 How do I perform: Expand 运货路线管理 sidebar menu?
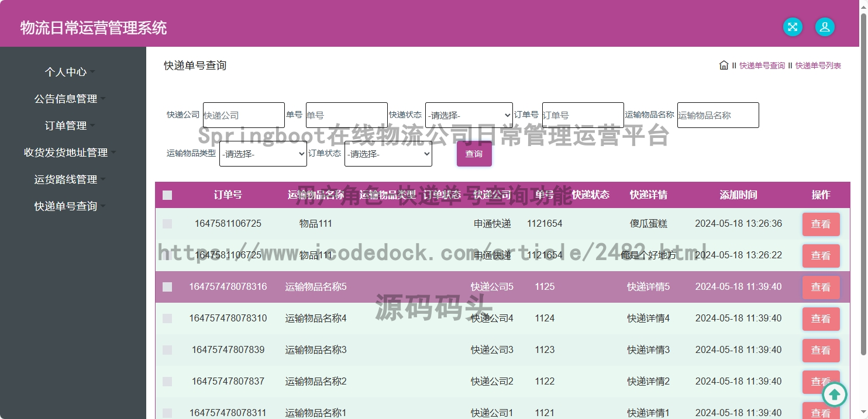click(70, 179)
